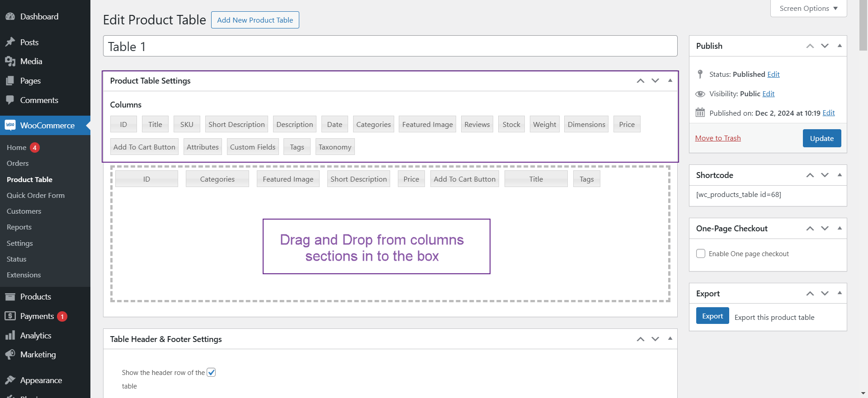Open the Screen Options dropdown
Viewport: 868px width, 398px height.
coord(808,9)
